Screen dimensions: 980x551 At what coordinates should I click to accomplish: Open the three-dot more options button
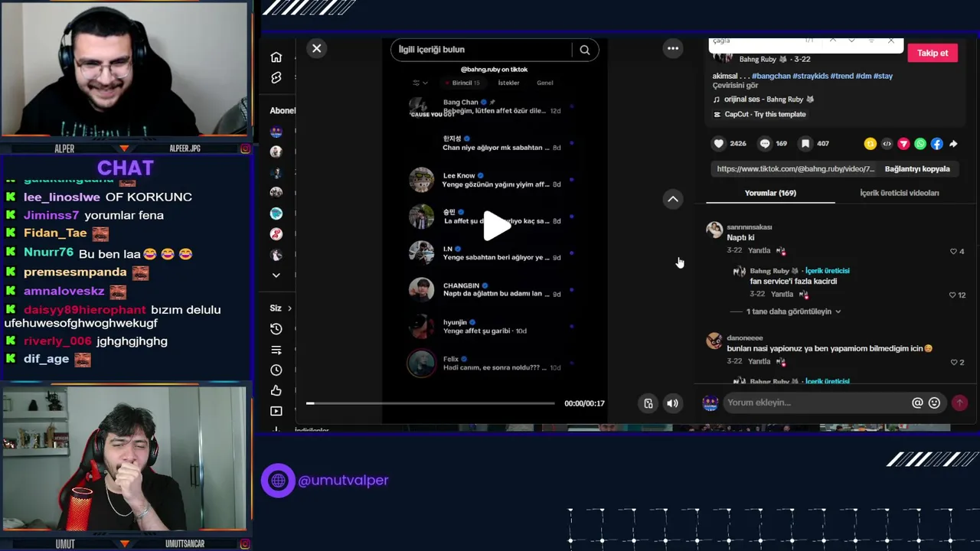click(673, 48)
